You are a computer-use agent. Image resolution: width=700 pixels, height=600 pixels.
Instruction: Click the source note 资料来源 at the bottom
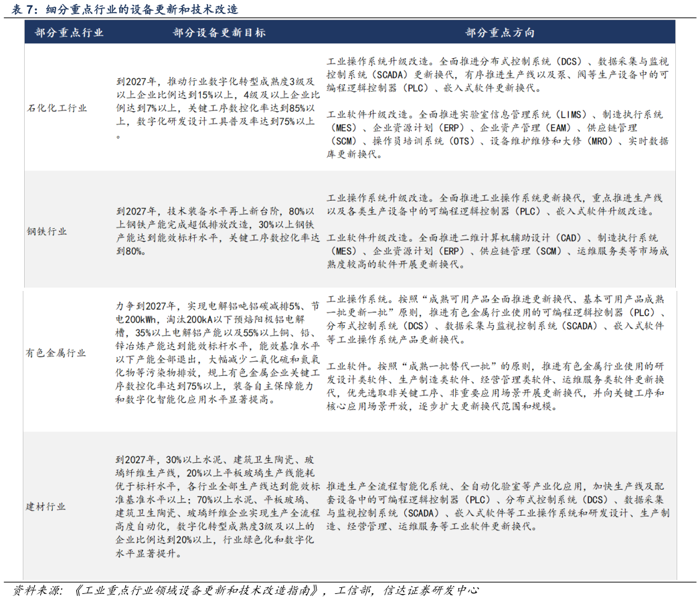coord(246,591)
